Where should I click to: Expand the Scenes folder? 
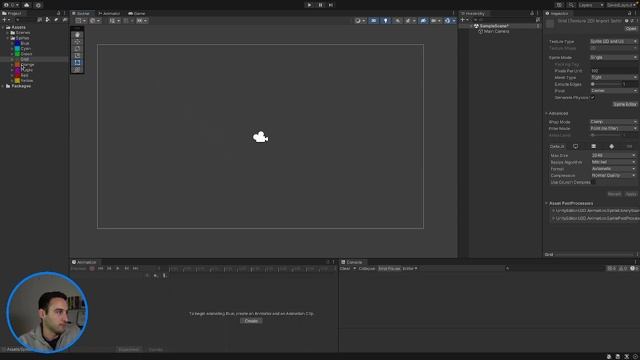8,33
